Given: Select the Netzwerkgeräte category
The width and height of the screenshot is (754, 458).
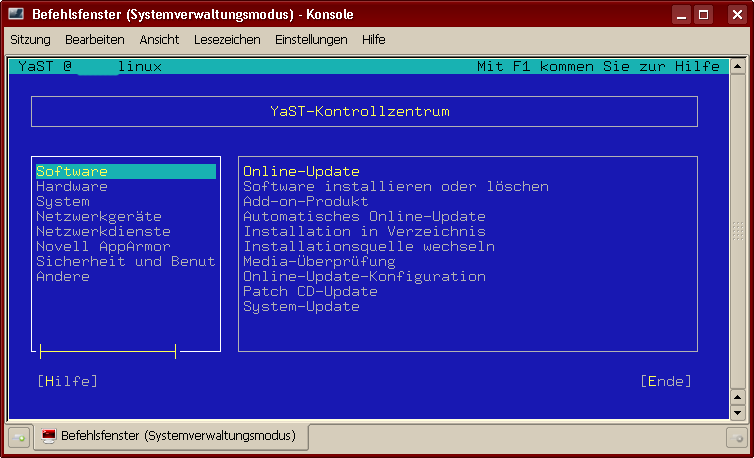Looking at the screenshot, I should click(99, 216).
